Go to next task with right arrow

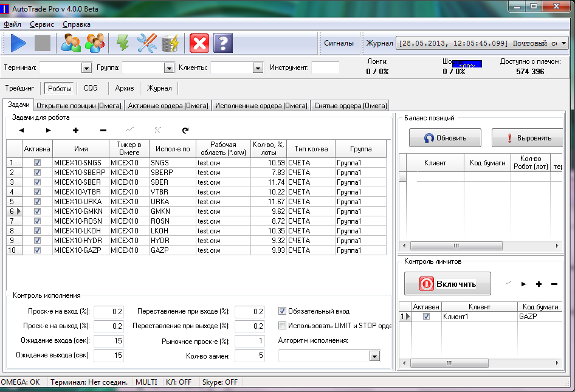click(x=49, y=130)
